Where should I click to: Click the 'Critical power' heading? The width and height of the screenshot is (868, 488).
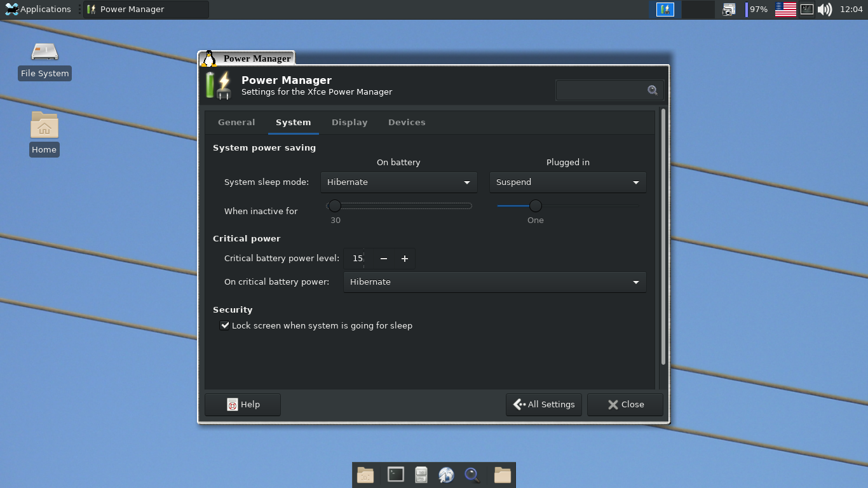point(247,238)
